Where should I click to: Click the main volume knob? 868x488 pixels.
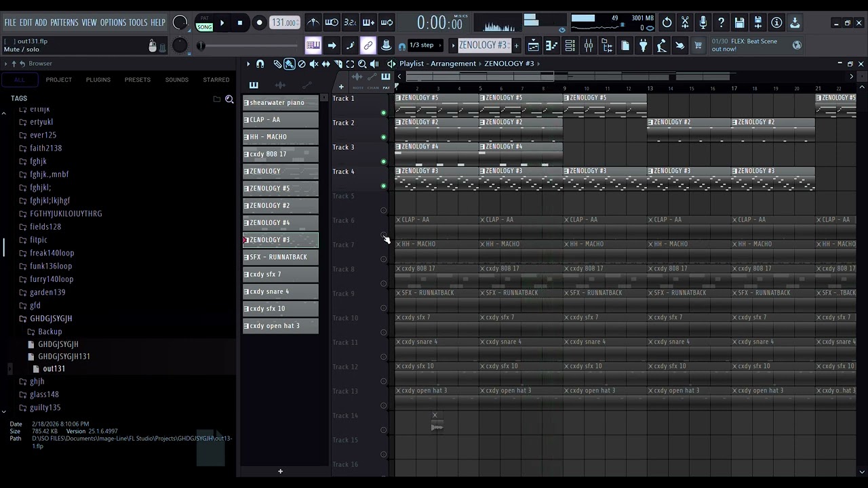click(x=180, y=22)
